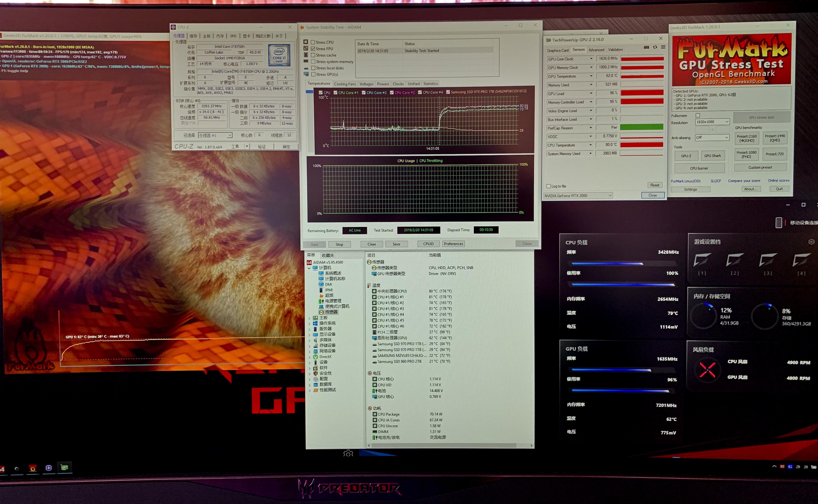This screenshot has width=818, height=504.
Task: Enable the Stress cache checkbox
Action: coord(313,55)
